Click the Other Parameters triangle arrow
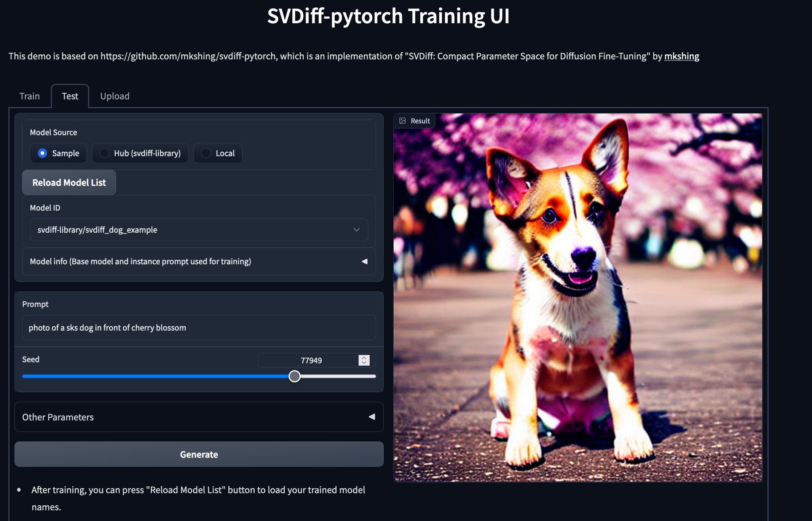Viewport: 812px width, 521px height. 372,417
